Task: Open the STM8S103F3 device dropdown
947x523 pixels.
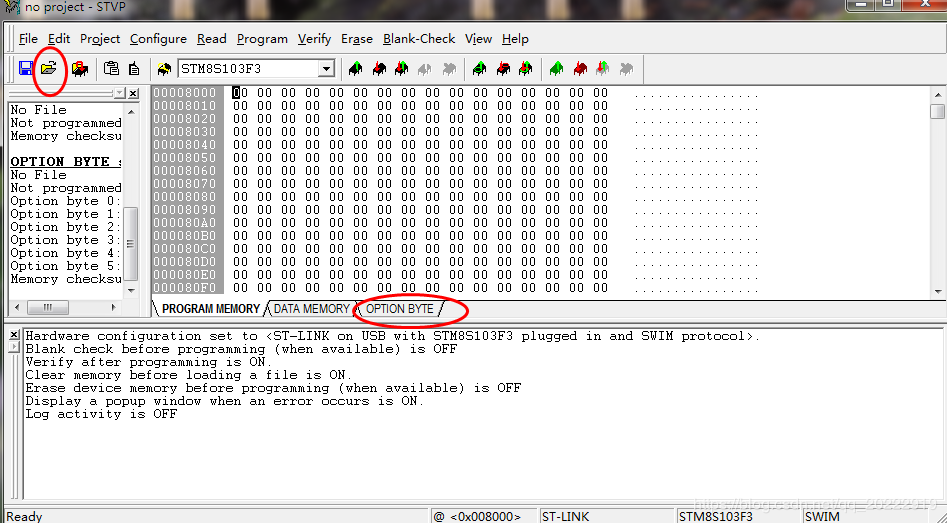Action: [x=326, y=69]
